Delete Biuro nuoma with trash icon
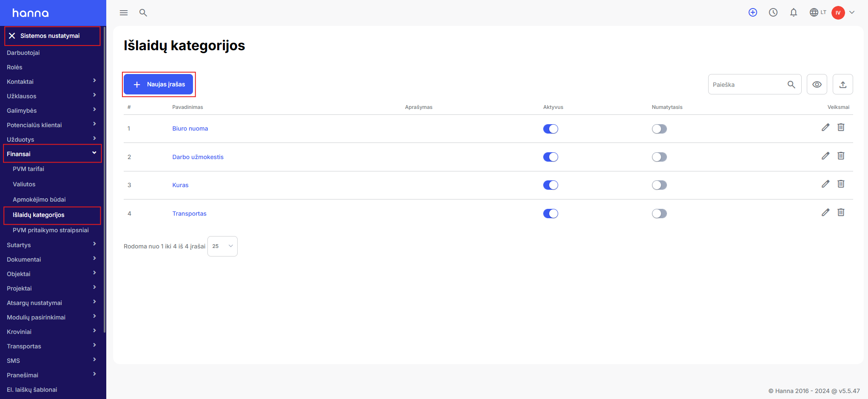Screen dimensions: 868x399 pos(841,127)
